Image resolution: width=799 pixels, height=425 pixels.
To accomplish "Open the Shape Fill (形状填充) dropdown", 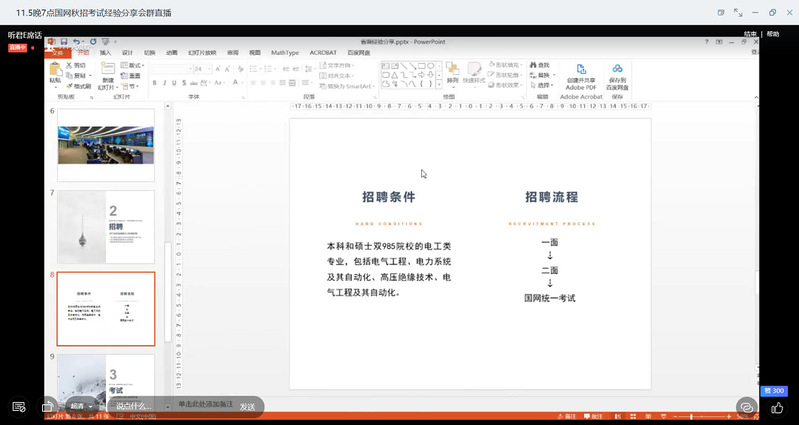I will point(505,65).
